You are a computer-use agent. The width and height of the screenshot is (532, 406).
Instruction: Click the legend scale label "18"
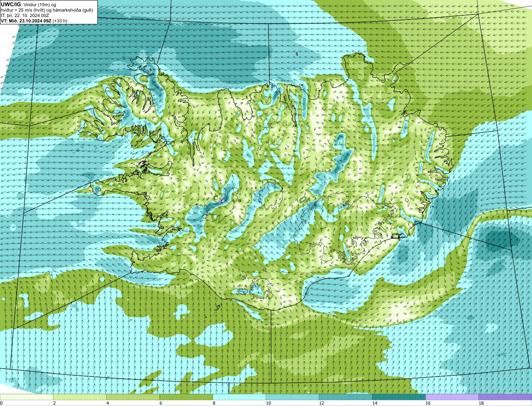[481, 403]
